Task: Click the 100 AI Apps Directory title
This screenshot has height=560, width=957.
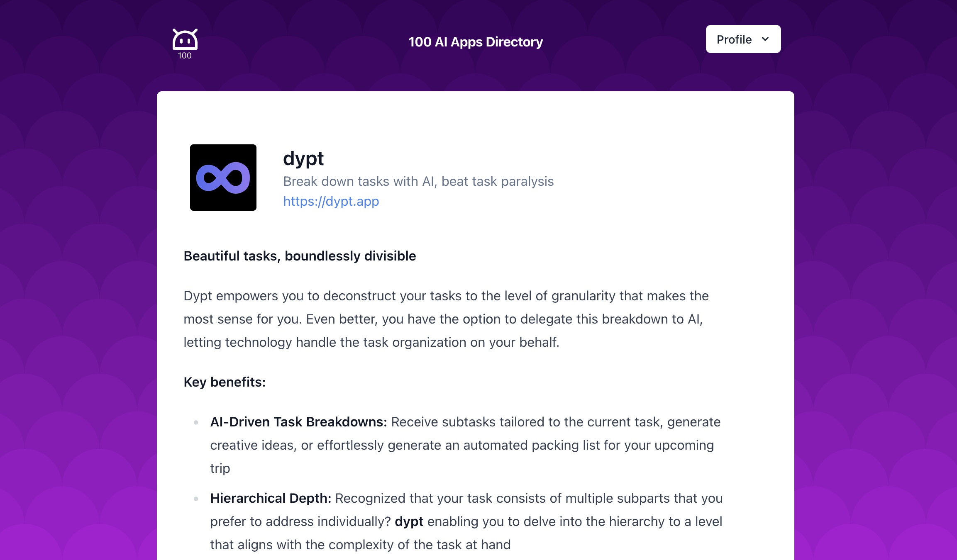Action: pyautogui.click(x=476, y=42)
